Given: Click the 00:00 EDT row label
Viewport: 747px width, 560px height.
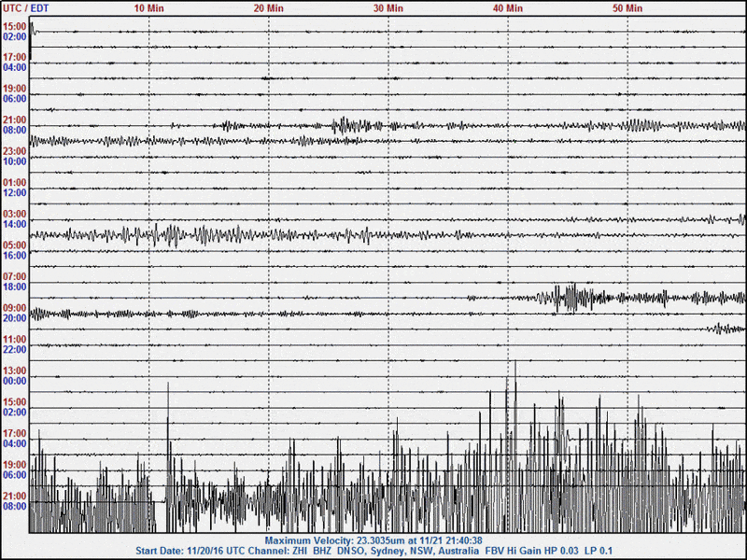Looking at the screenshot, I should tap(14, 382).
